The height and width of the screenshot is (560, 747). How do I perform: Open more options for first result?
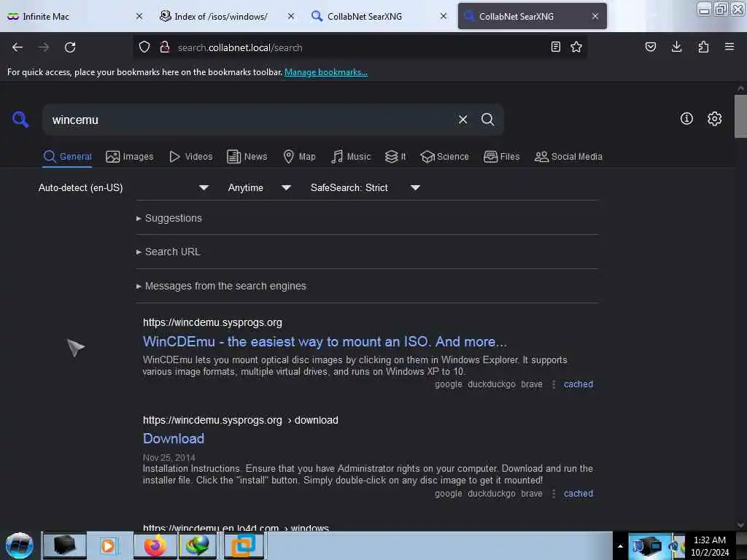tap(553, 384)
